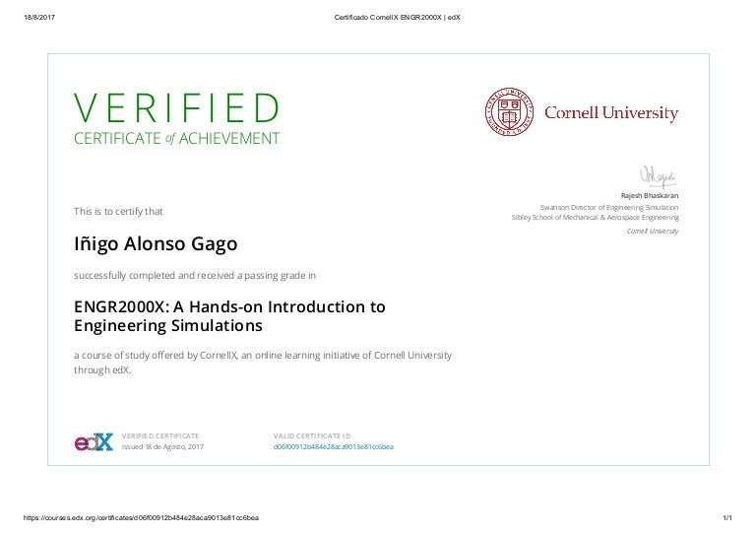Viewport: 756px width, 536px height.
Task: Click the 'a course of study offered by CornellX' text
Action: point(263,363)
